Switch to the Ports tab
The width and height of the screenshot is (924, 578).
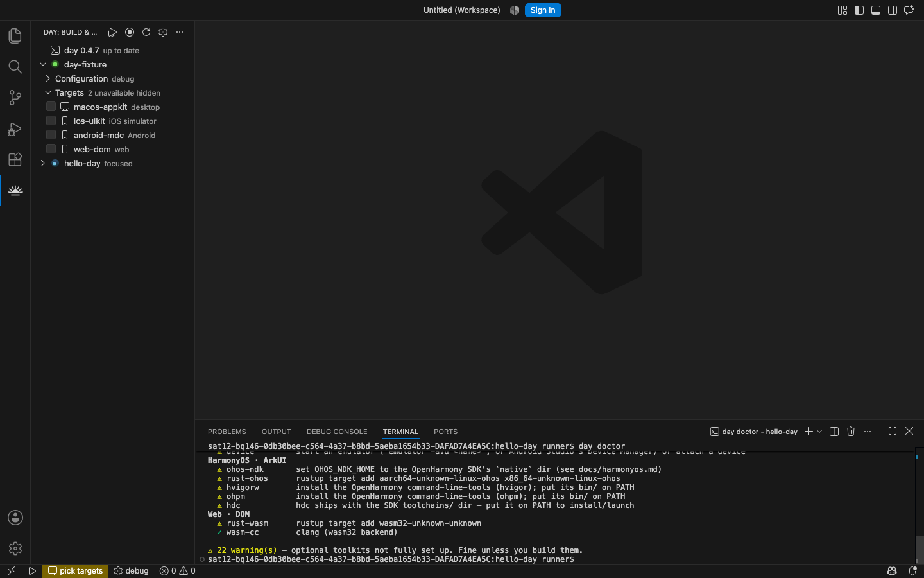coord(445,432)
